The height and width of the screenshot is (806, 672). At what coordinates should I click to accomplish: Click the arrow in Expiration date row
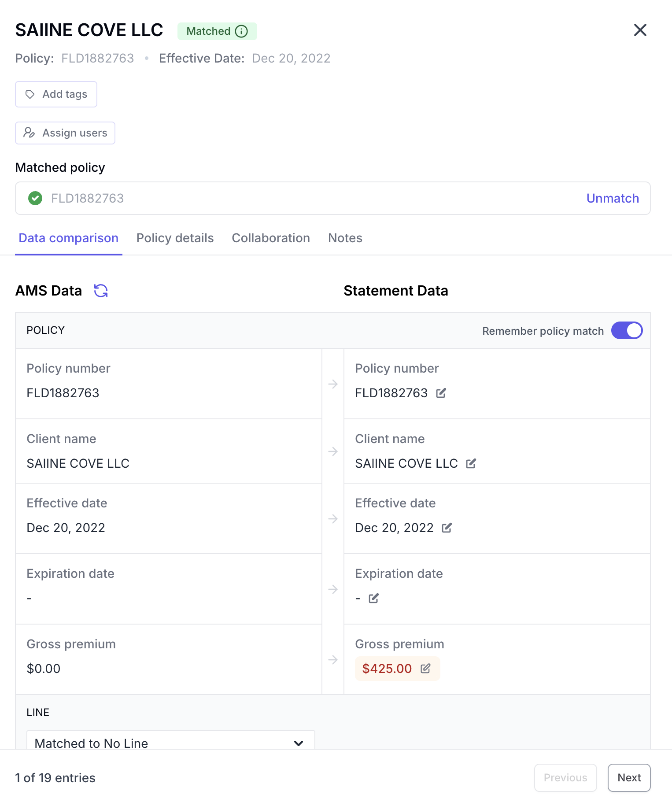point(333,589)
